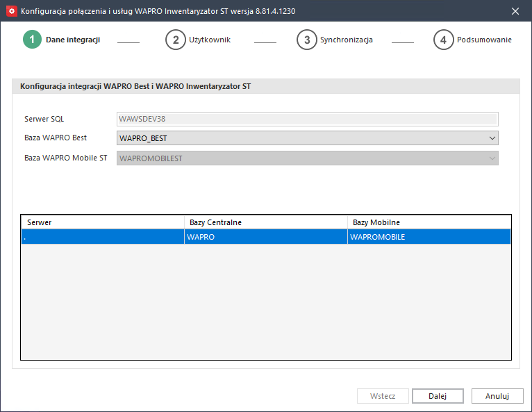Select the WAPRO cell in the table

[x=266, y=237]
